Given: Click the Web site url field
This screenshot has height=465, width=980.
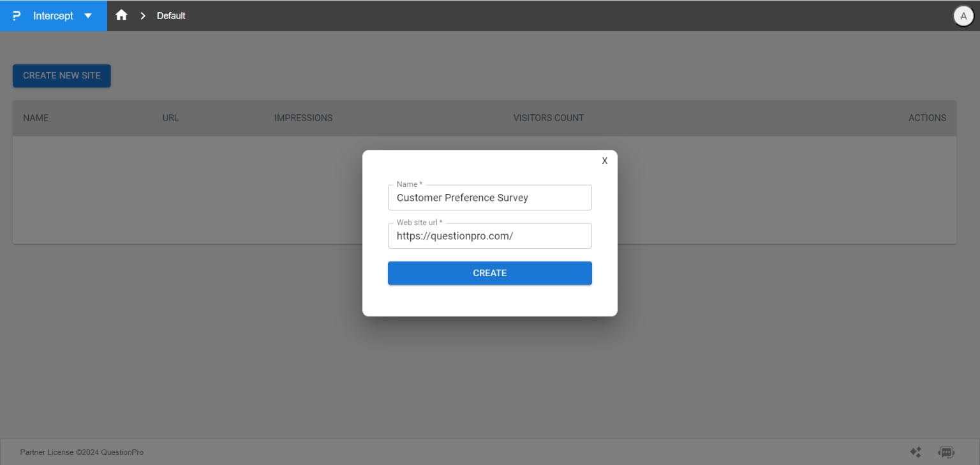Looking at the screenshot, I should (x=489, y=235).
